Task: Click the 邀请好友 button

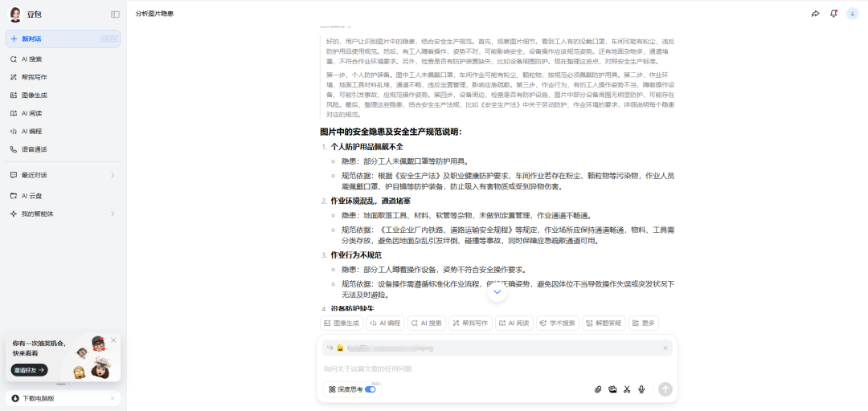Action: point(29,370)
